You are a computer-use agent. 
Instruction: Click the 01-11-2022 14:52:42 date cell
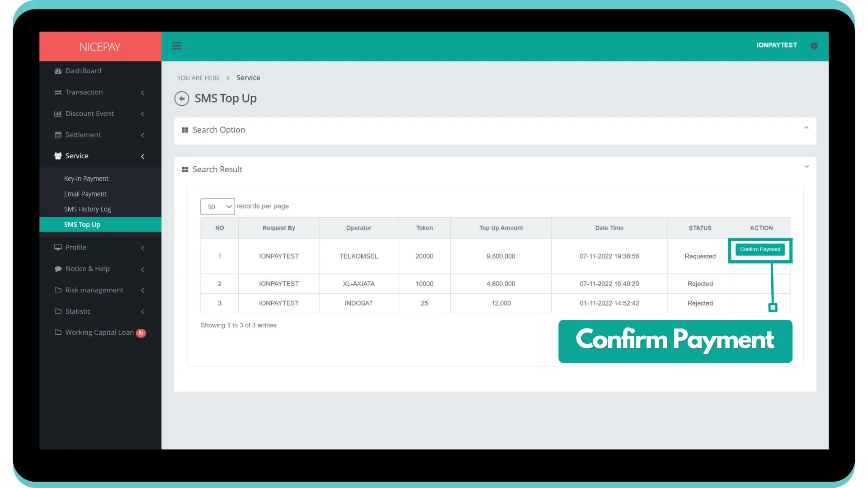point(609,303)
